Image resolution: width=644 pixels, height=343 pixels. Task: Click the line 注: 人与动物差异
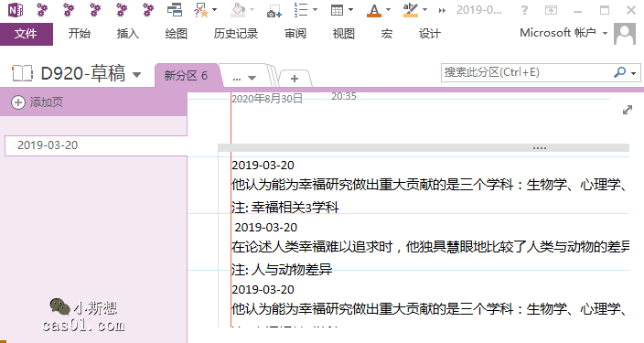282,270
